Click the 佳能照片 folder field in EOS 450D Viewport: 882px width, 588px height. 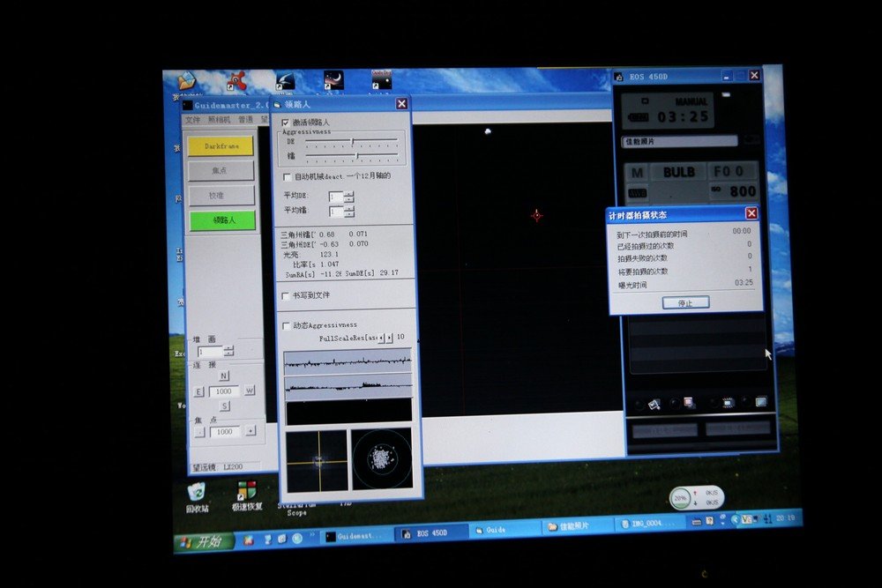pos(679,142)
